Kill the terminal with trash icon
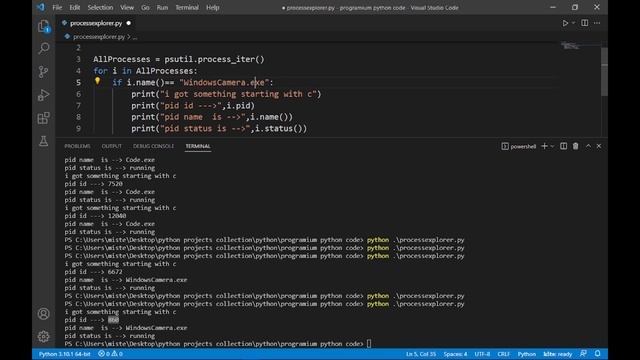 pyautogui.click(x=576, y=146)
